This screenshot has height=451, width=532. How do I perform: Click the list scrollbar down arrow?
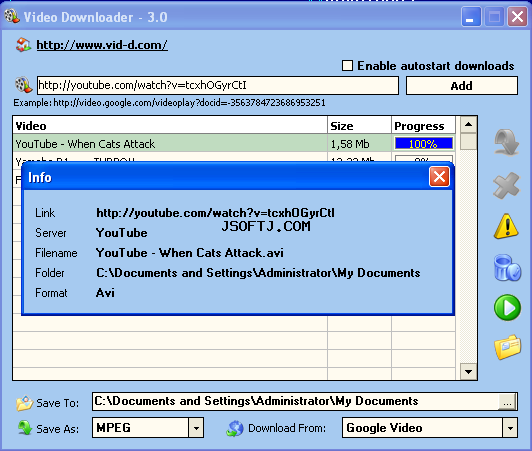click(469, 372)
